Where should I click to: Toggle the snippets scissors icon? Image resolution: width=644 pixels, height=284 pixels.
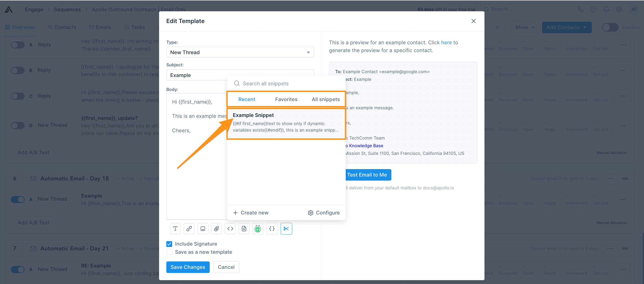pyautogui.click(x=286, y=228)
